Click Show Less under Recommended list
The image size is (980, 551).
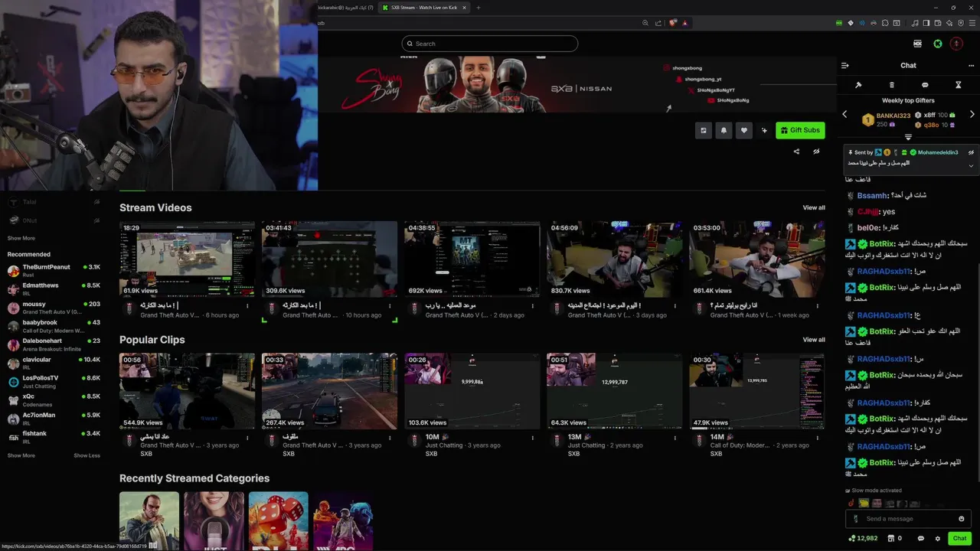click(x=87, y=455)
